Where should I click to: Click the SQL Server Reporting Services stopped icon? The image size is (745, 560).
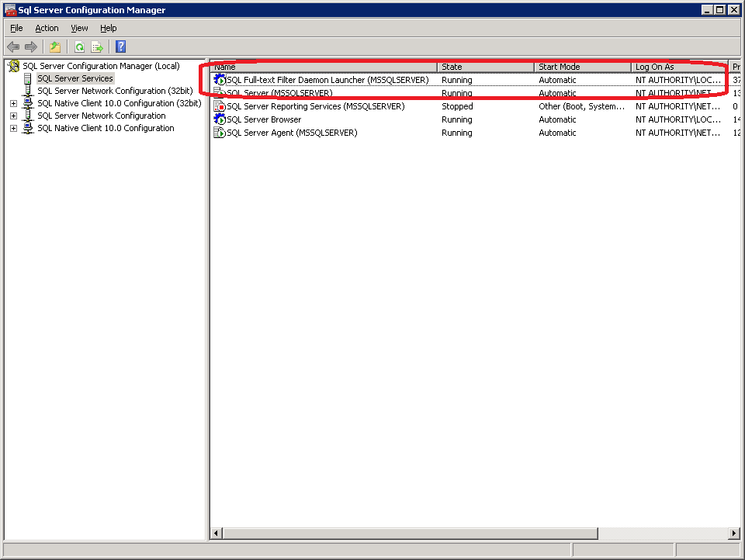click(220, 106)
